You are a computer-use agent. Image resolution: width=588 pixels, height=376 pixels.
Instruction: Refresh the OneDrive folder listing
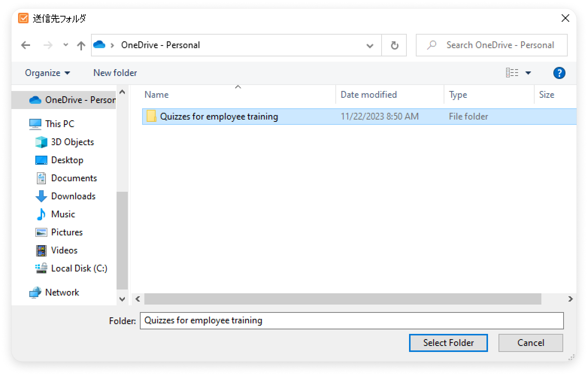[x=394, y=45]
